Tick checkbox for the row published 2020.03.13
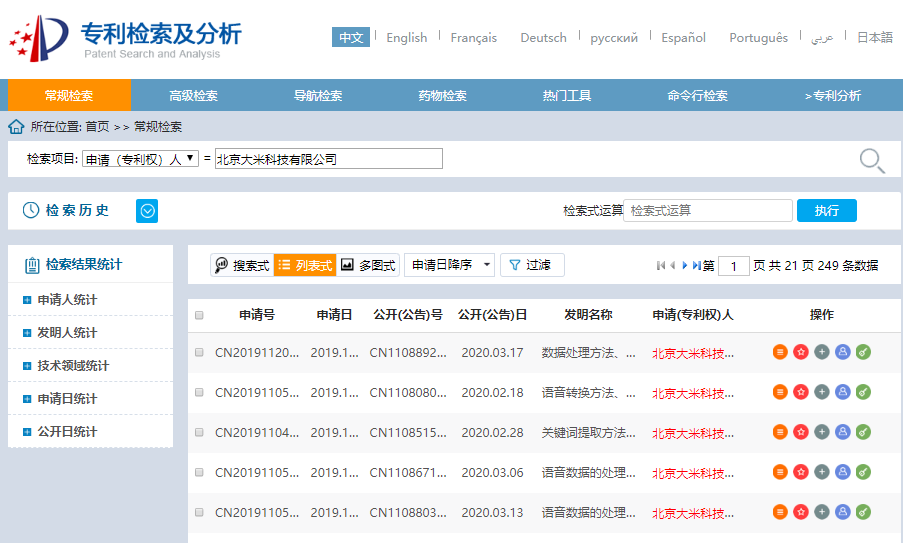Screen dimensions: 903x543 [x=199, y=512]
